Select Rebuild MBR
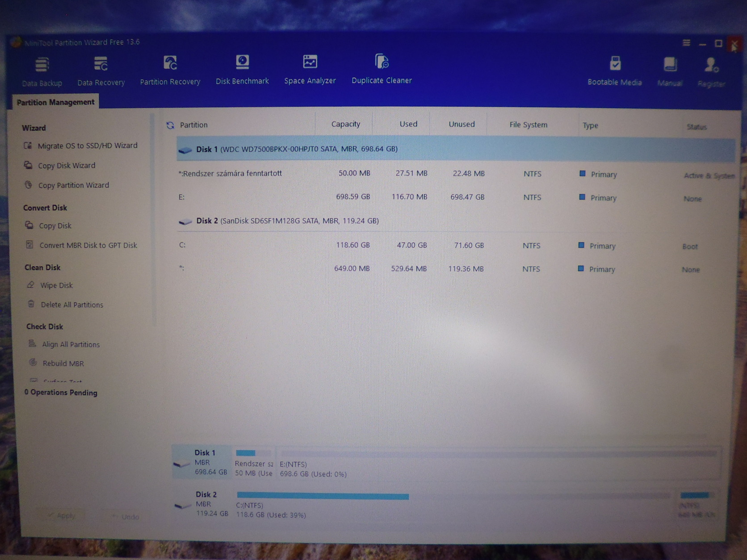This screenshot has width=747, height=560. click(x=63, y=364)
